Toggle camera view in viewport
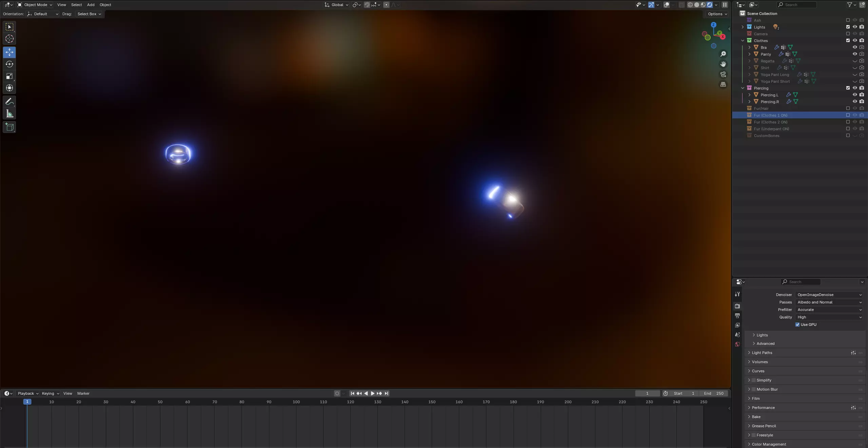Image resolution: width=868 pixels, height=448 pixels. tap(723, 74)
